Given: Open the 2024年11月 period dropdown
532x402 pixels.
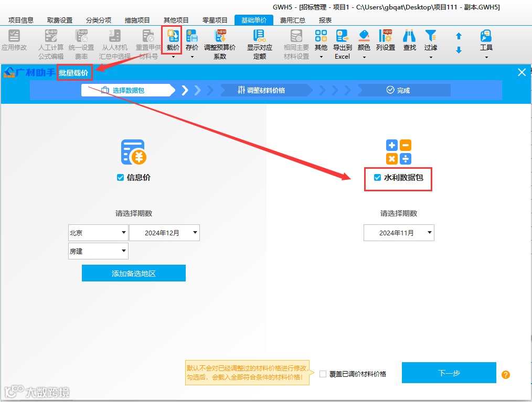Looking at the screenshot, I should pyautogui.click(x=399, y=233).
